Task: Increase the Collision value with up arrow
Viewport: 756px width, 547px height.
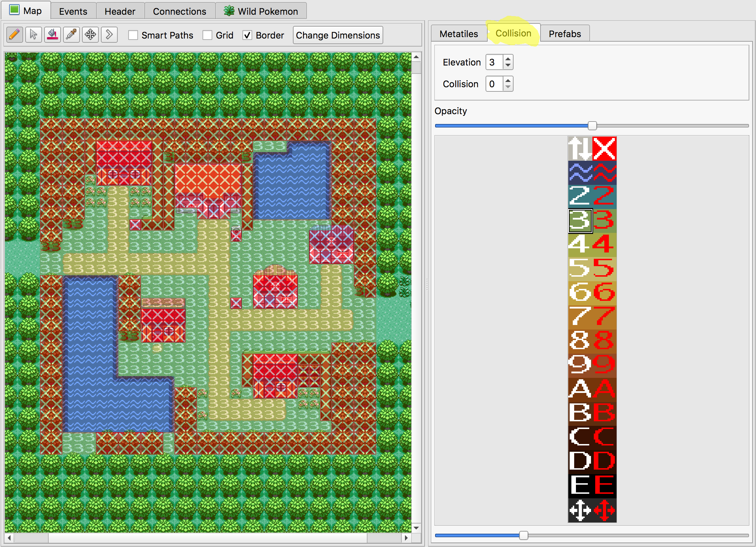Action: tap(508, 80)
